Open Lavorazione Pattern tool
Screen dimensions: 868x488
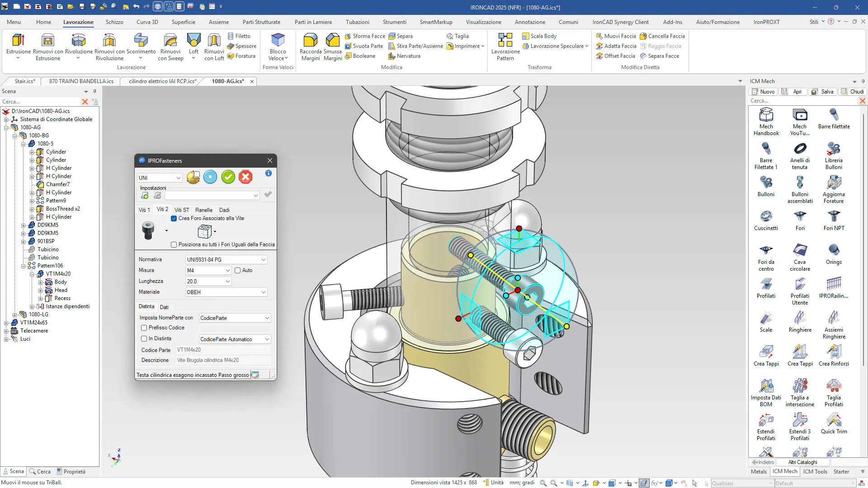point(505,41)
